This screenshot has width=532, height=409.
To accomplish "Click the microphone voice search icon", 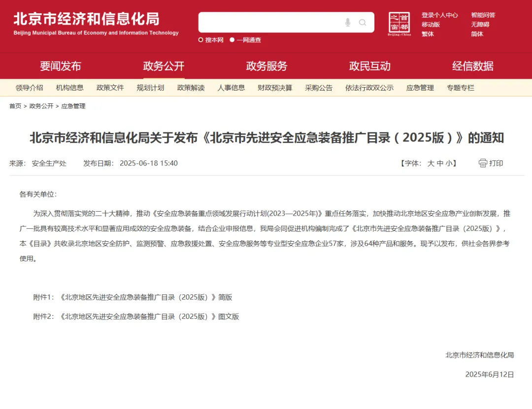I will [x=348, y=23].
